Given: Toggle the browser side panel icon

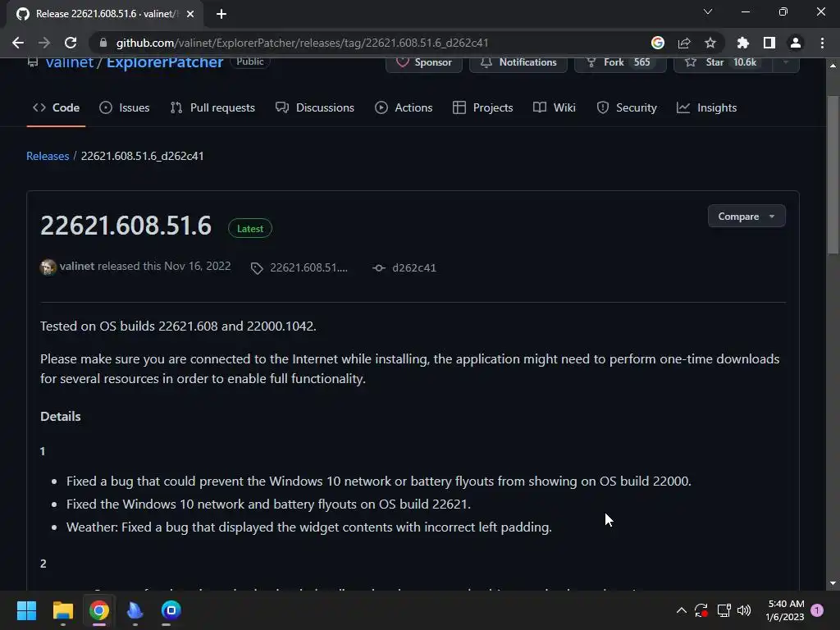Looking at the screenshot, I should tap(769, 43).
